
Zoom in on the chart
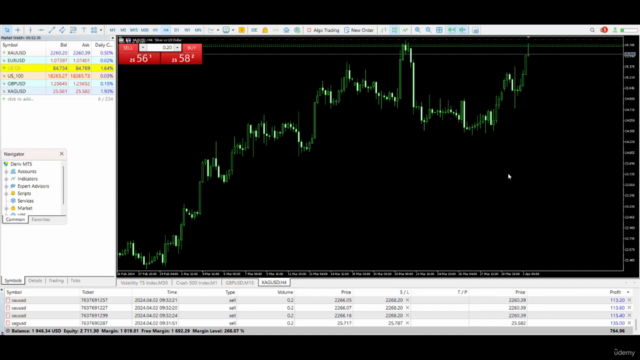418,30
